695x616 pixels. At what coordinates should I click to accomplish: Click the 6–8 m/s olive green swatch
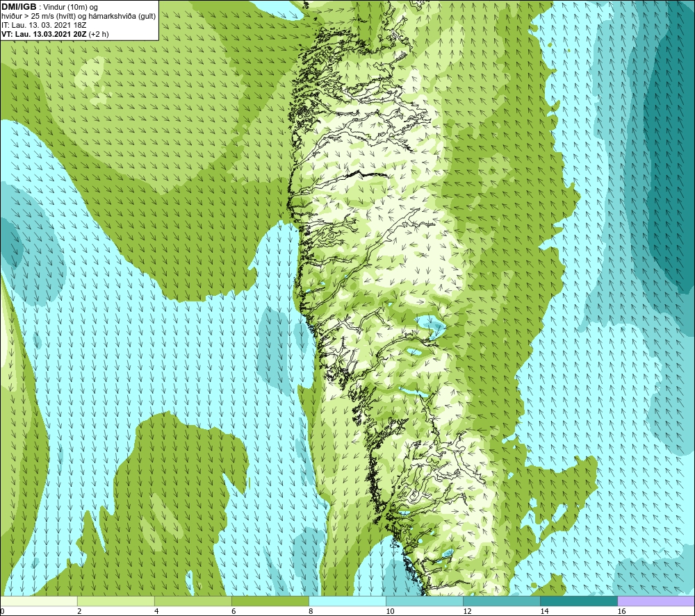pyautogui.click(x=270, y=601)
